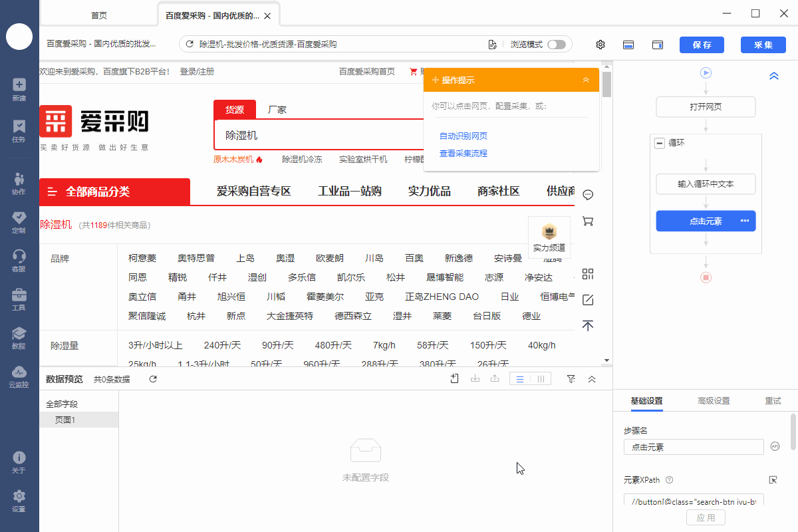Image resolution: width=798 pixels, height=532 pixels.
Task: Click the edit feedback icon on page
Action: (588, 300)
